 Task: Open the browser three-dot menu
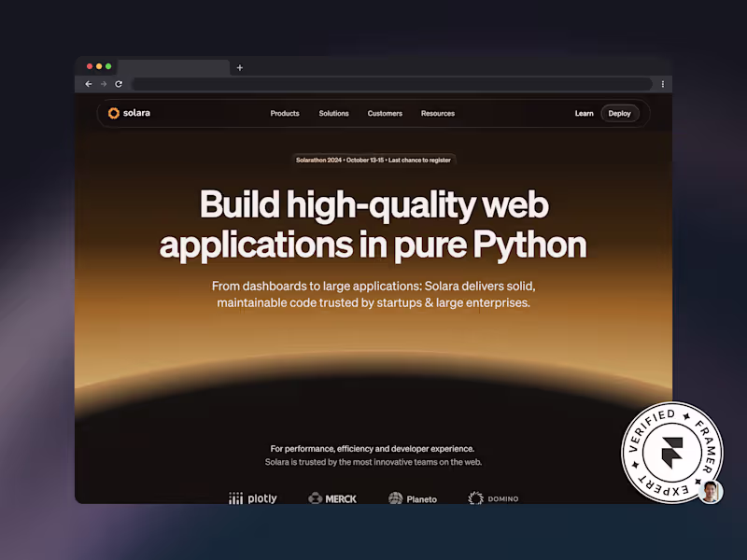click(663, 84)
